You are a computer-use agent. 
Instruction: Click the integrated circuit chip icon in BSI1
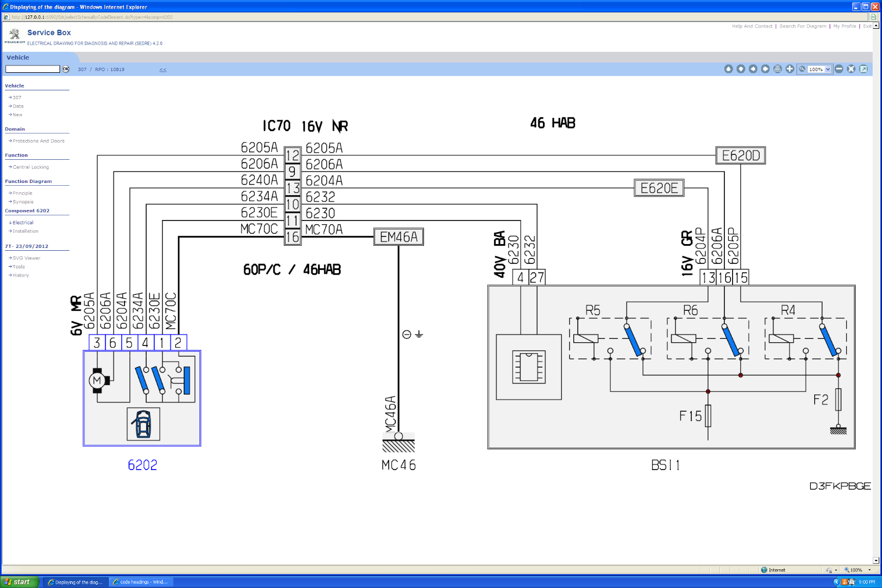tap(529, 367)
